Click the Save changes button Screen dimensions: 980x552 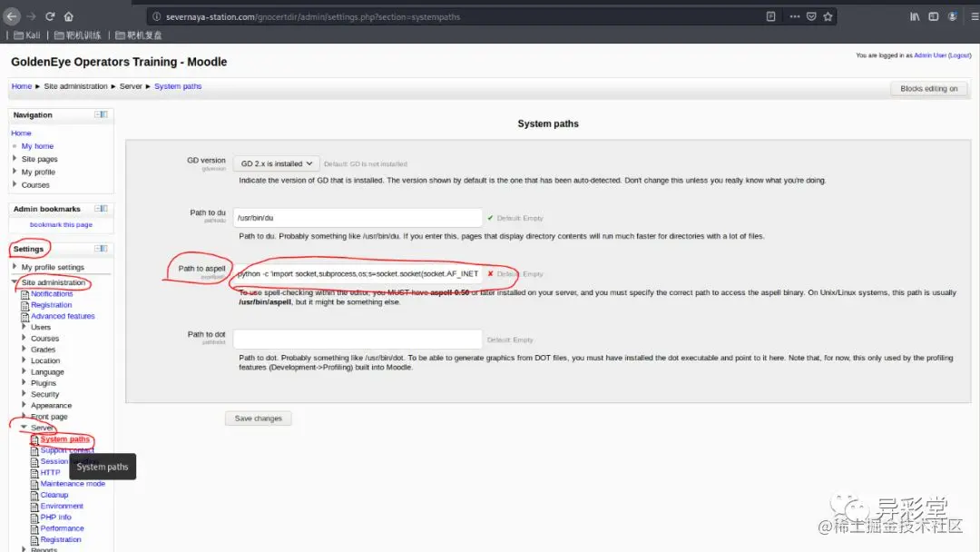(x=258, y=419)
